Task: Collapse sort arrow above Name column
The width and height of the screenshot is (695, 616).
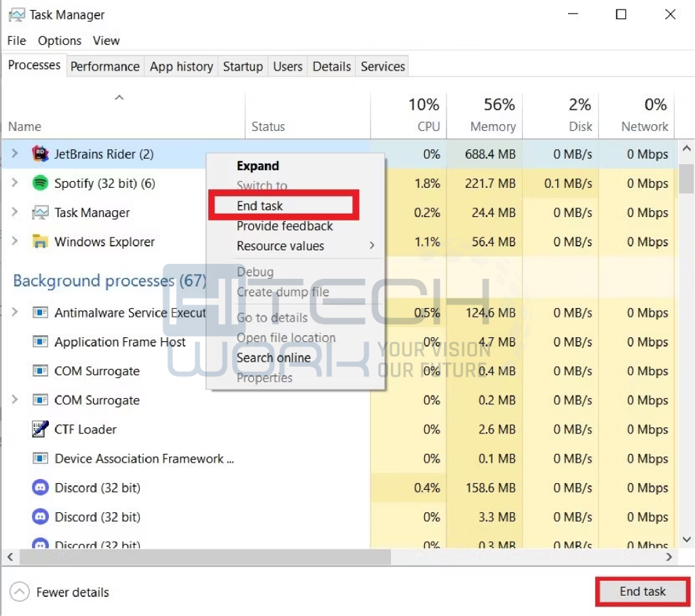Action: pyautogui.click(x=119, y=98)
